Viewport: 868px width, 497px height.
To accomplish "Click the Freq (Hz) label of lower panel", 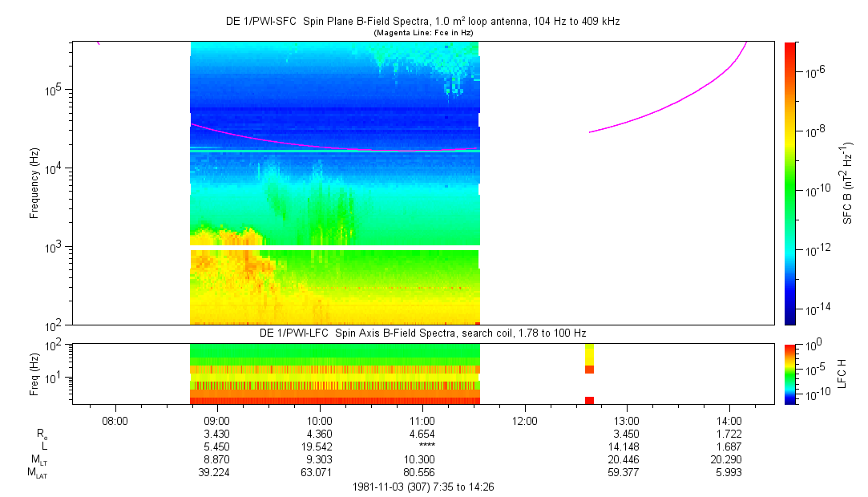I will [34, 374].
